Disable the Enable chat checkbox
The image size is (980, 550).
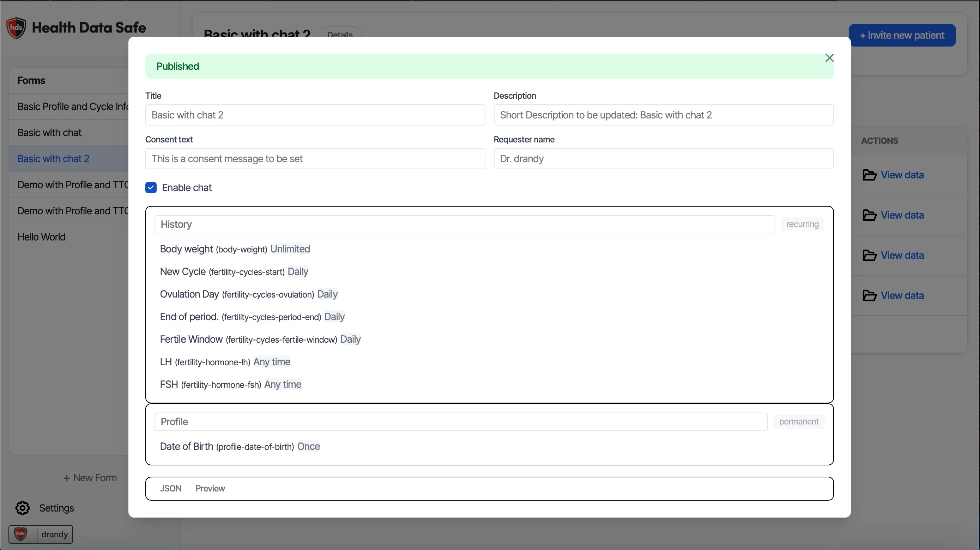(x=151, y=187)
